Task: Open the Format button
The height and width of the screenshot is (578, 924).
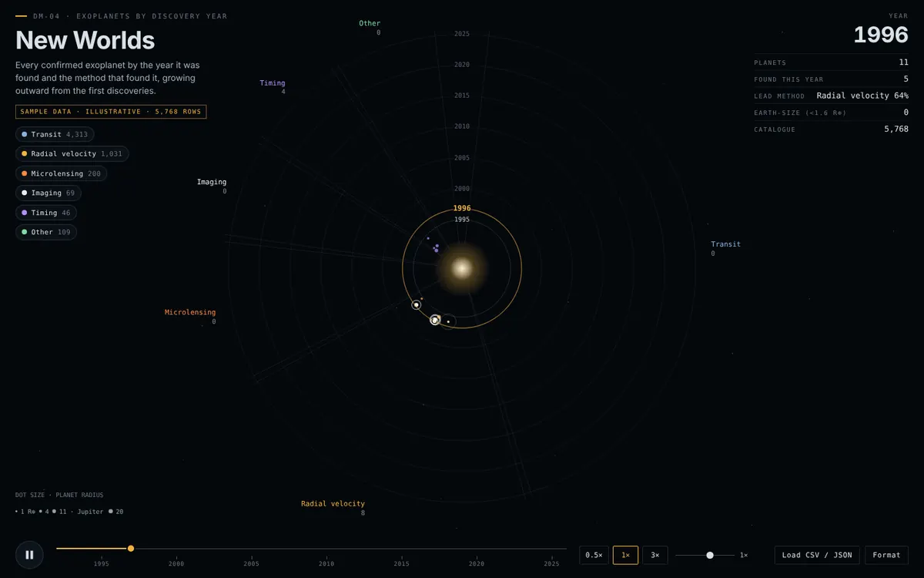Action: [886, 555]
